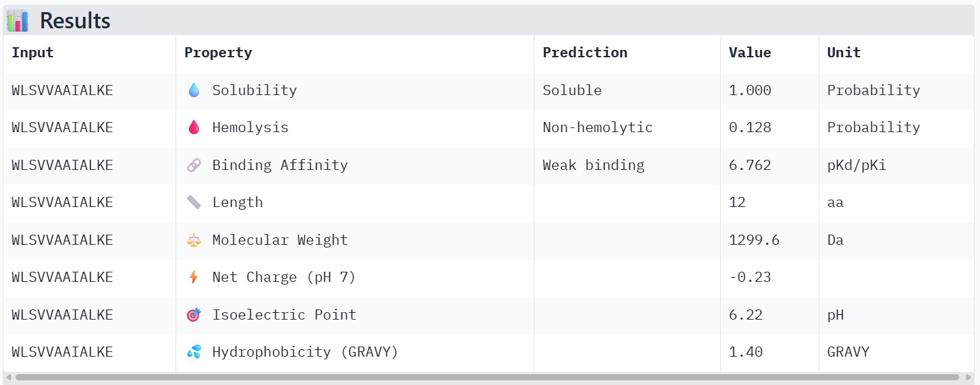Click the balance scale Molecular Weight icon
Viewport: 980px width, 385px height.
coord(194,240)
